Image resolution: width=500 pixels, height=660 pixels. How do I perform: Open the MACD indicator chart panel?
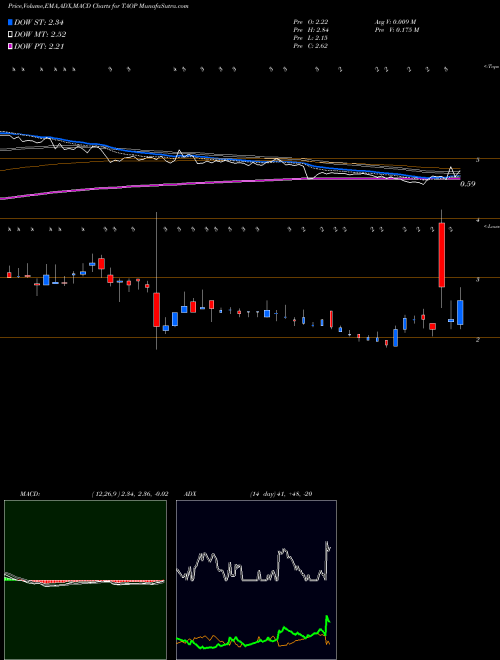85,580
